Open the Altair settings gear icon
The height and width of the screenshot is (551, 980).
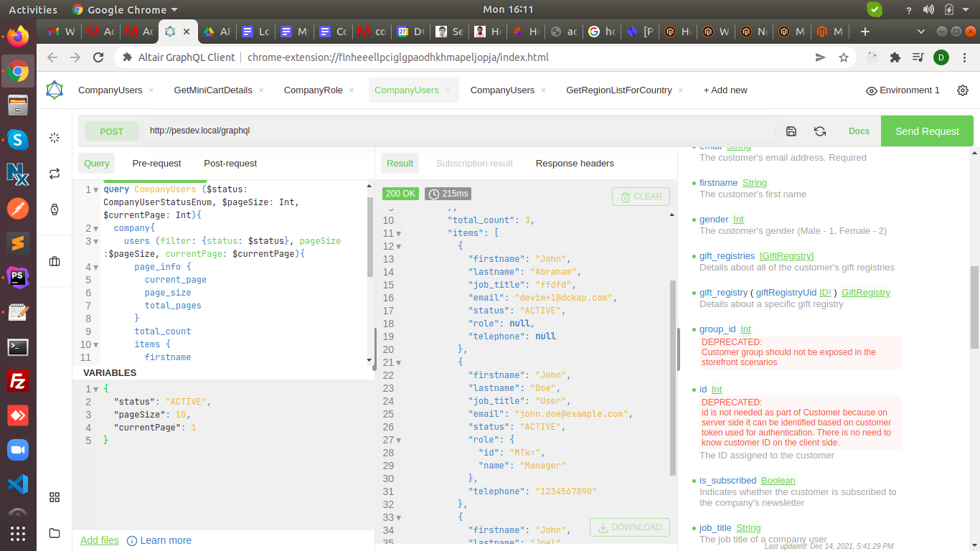[963, 90]
